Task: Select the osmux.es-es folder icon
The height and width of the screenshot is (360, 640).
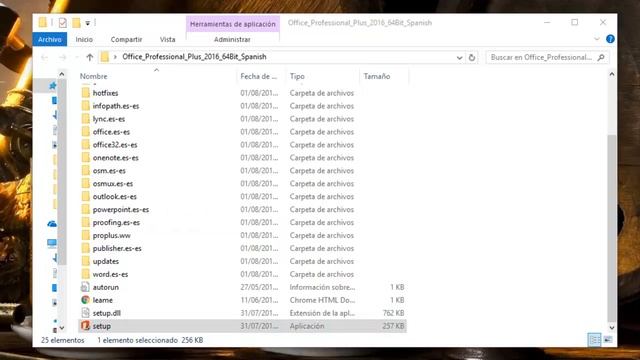Action: (85, 184)
